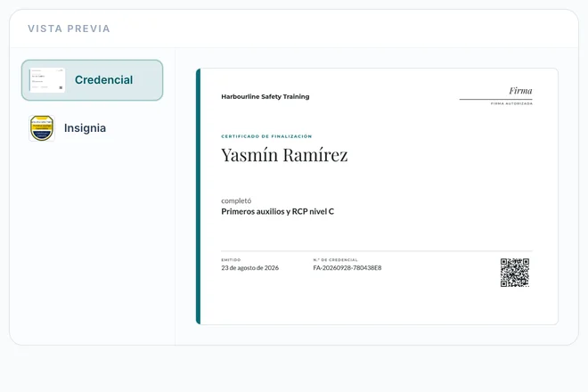Click the credential number FA-20260928-780438E8
The image size is (588, 392).
click(x=347, y=268)
